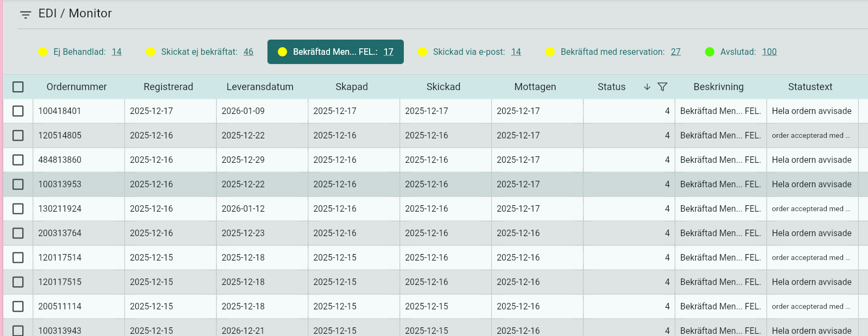Toggle the select-all checkbox in header
Image resolution: width=868 pixels, height=336 pixels.
(18, 87)
